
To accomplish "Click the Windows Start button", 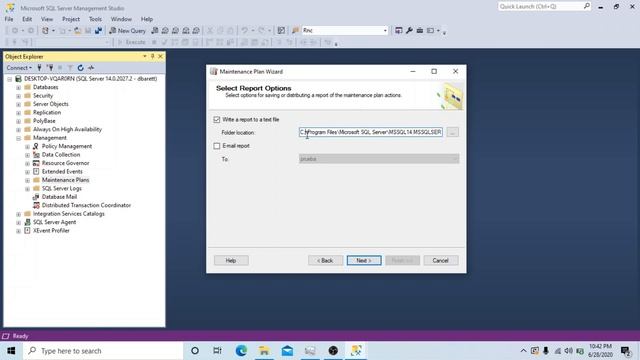I will (x=11, y=351).
